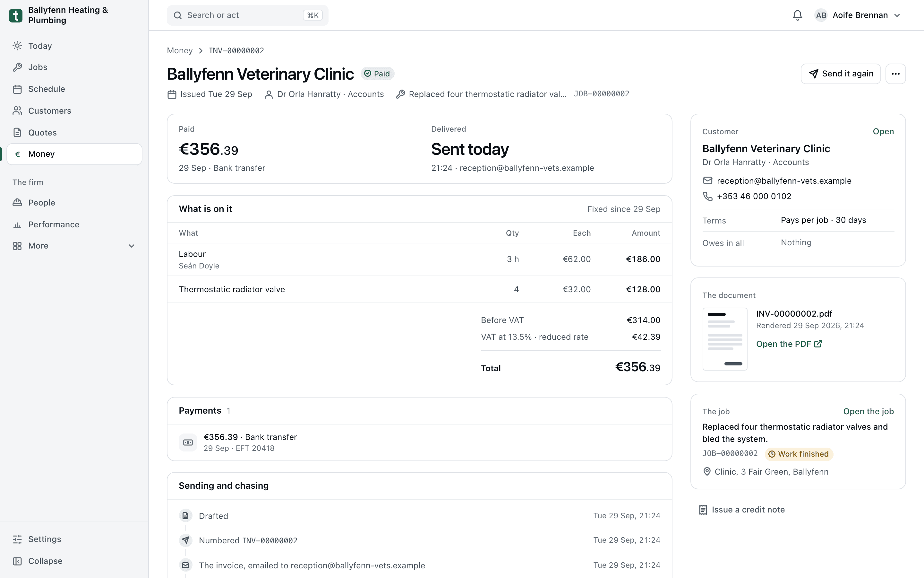Collapse the sidebar
This screenshot has width=924, height=578.
[x=74, y=561]
